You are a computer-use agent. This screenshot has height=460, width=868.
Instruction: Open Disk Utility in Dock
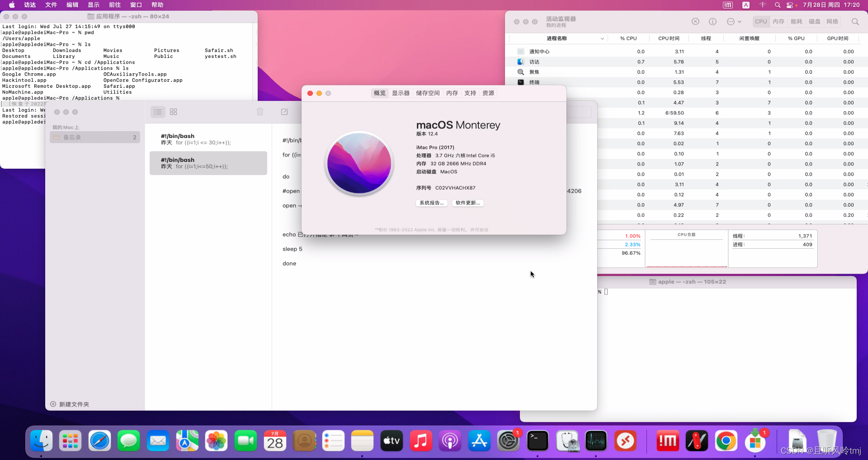point(567,441)
